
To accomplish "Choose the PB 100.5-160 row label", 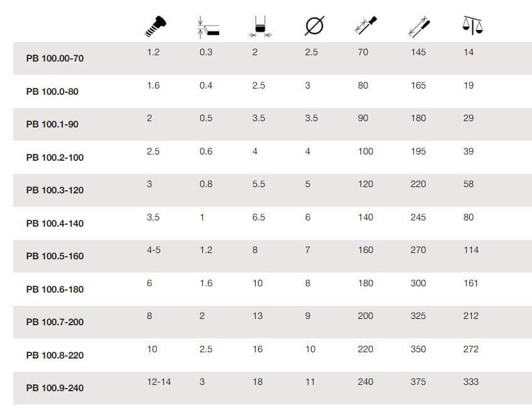I will [x=55, y=256].
